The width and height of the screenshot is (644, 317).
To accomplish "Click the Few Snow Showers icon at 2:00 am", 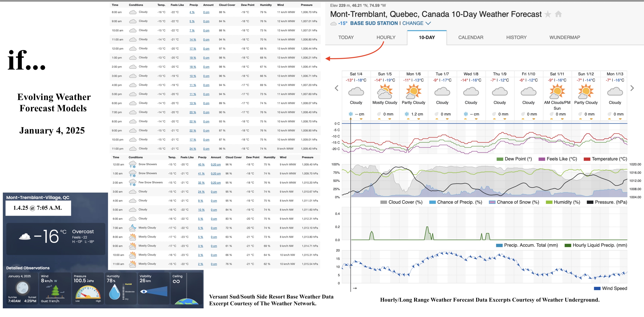I will point(133,182).
